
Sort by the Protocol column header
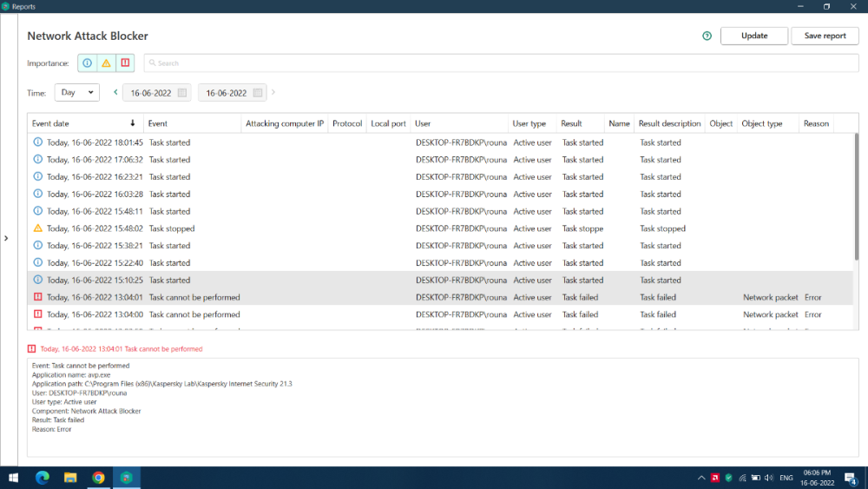(x=347, y=123)
